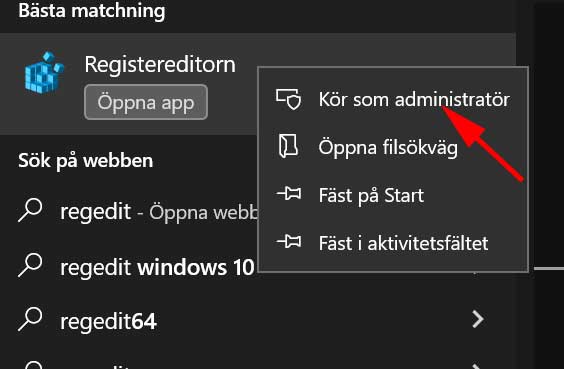Open the Registereditorn best match title
Screen dimensions: 564x369
point(160,65)
